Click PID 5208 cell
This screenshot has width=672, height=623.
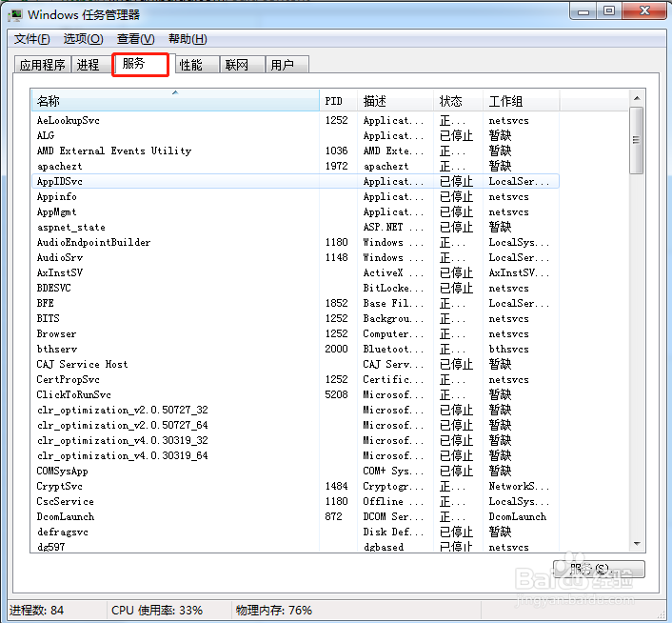(336, 395)
